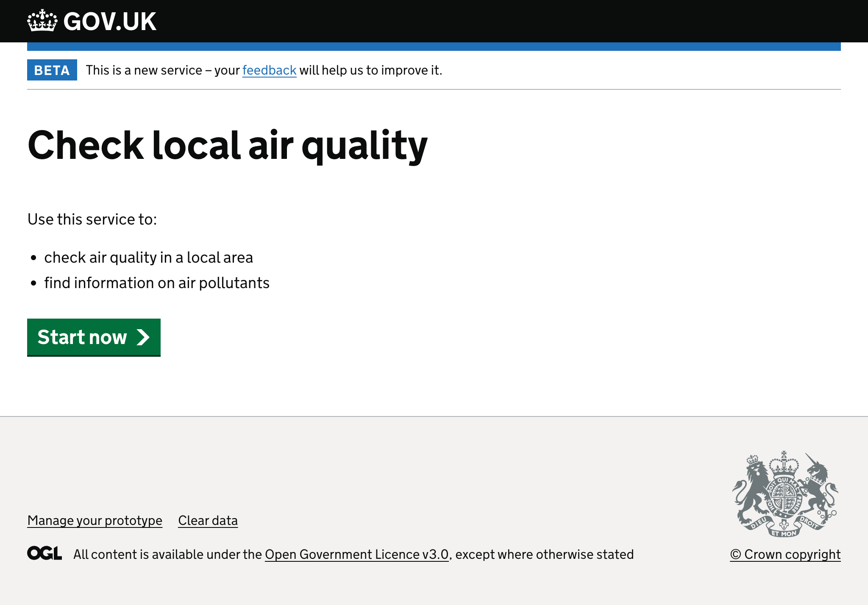The width and height of the screenshot is (868, 605).
Task: Click the BETA phase tag
Action: (52, 70)
